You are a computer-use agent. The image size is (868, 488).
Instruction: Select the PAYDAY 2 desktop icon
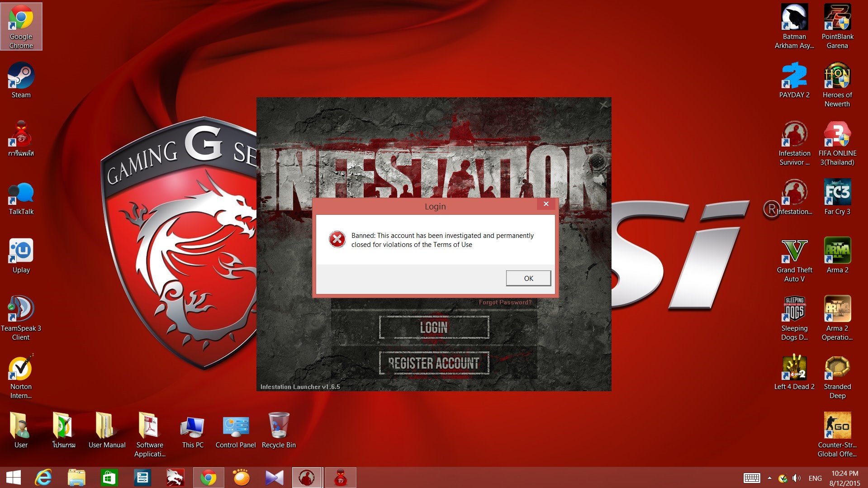(794, 81)
